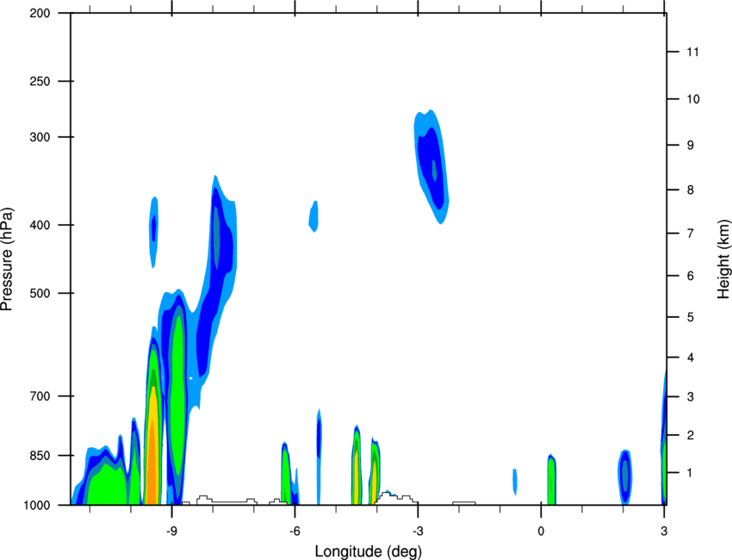Select the 700 pressure tick label
This screenshot has width=732, height=560.
click(40, 396)
